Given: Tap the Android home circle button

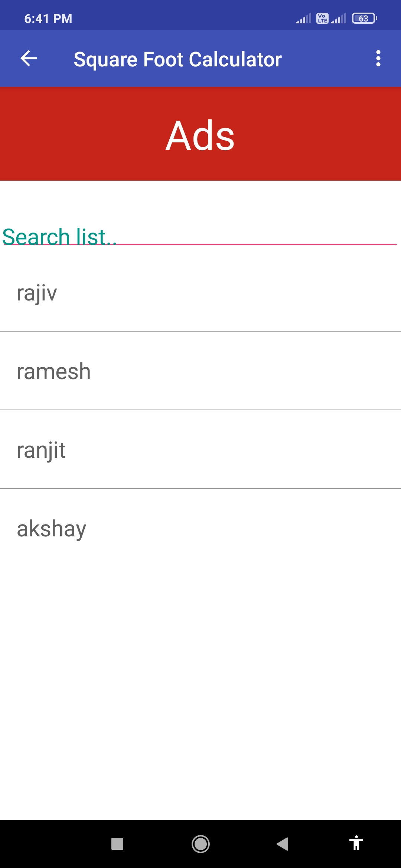Looking at the screenshot, I should 200,844.
